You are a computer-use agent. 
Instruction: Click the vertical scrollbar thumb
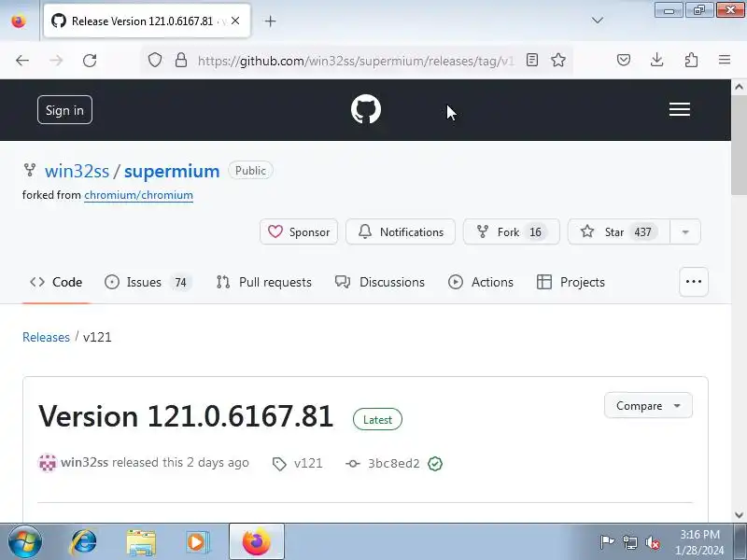[x=739, y=145]
